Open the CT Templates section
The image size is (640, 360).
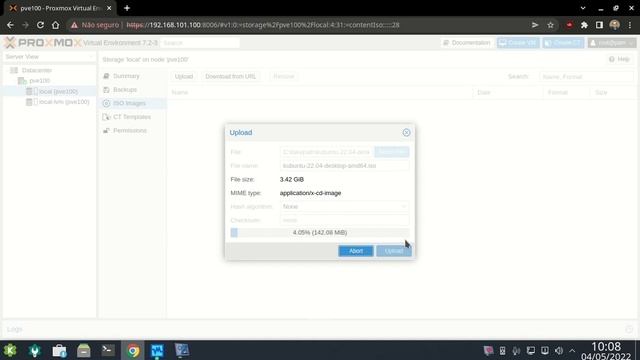pyautogui.click(x=133, y=117)
